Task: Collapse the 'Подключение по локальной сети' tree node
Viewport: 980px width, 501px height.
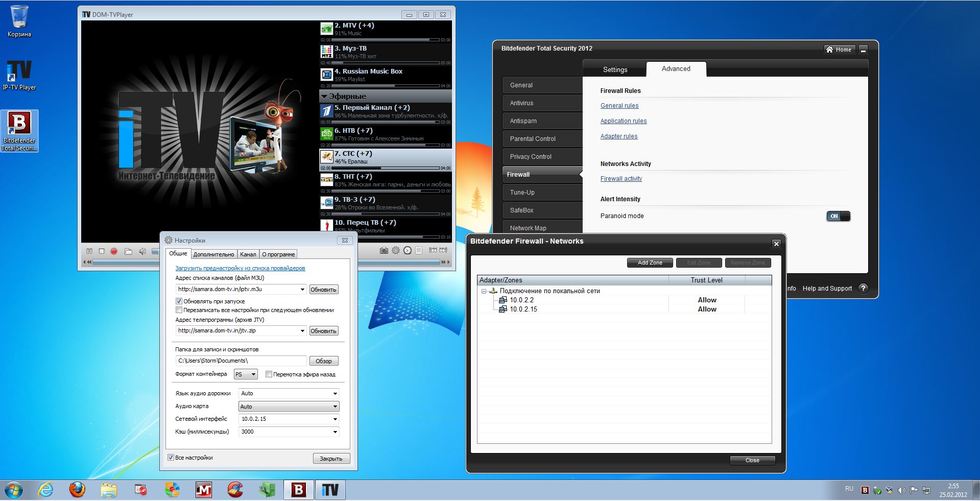Action: pos(484,291)
